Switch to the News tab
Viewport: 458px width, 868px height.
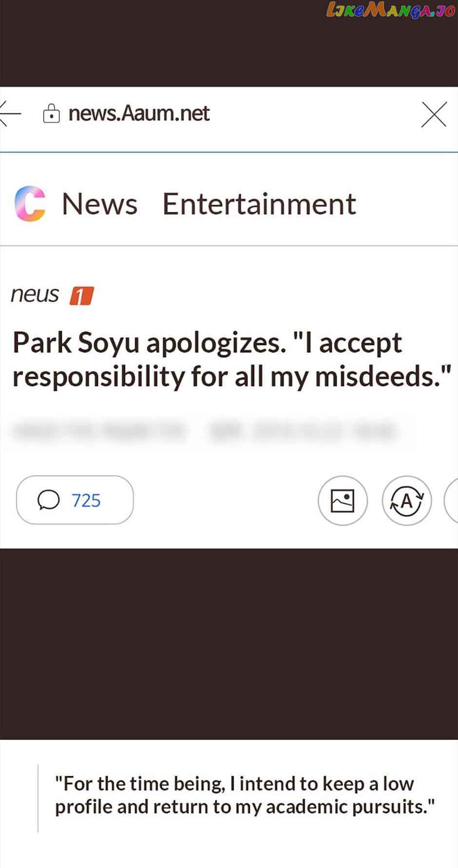(x=99, y=204)
